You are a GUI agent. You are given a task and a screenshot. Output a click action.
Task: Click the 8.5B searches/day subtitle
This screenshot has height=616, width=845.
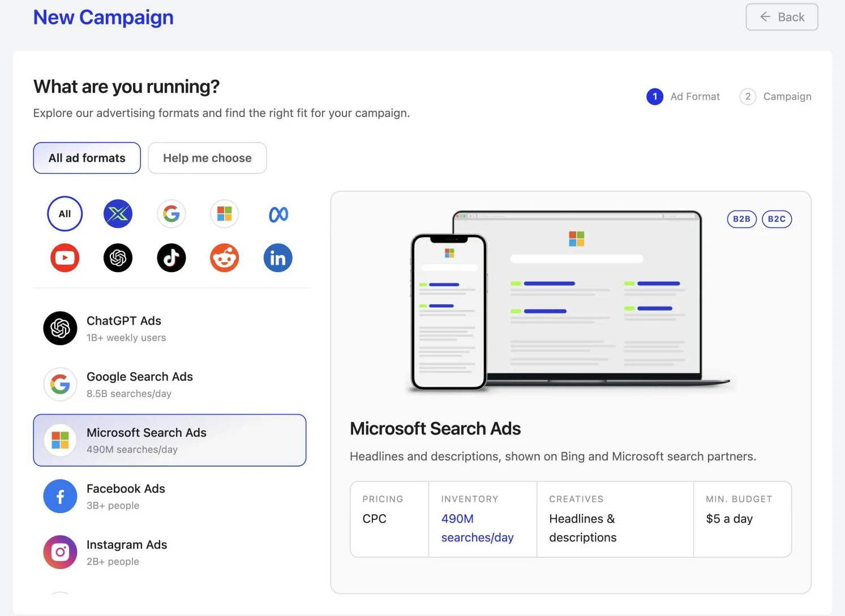(128, 394)
